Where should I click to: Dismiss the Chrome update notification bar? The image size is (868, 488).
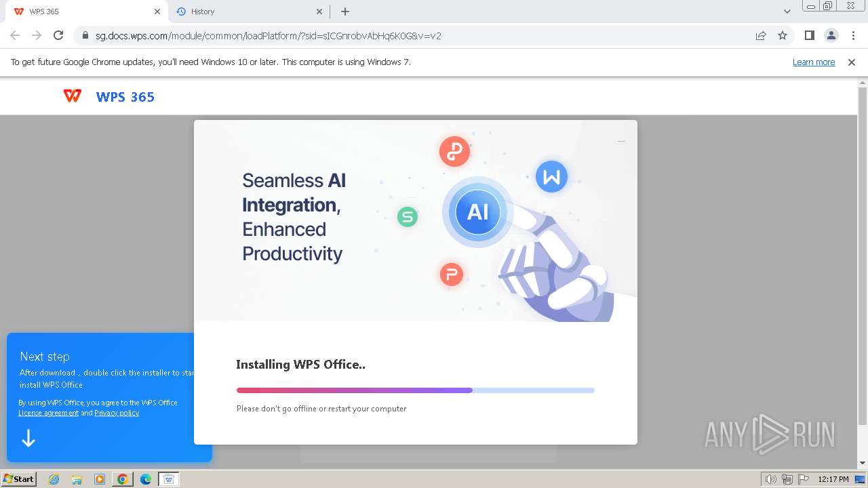(852, 62)
